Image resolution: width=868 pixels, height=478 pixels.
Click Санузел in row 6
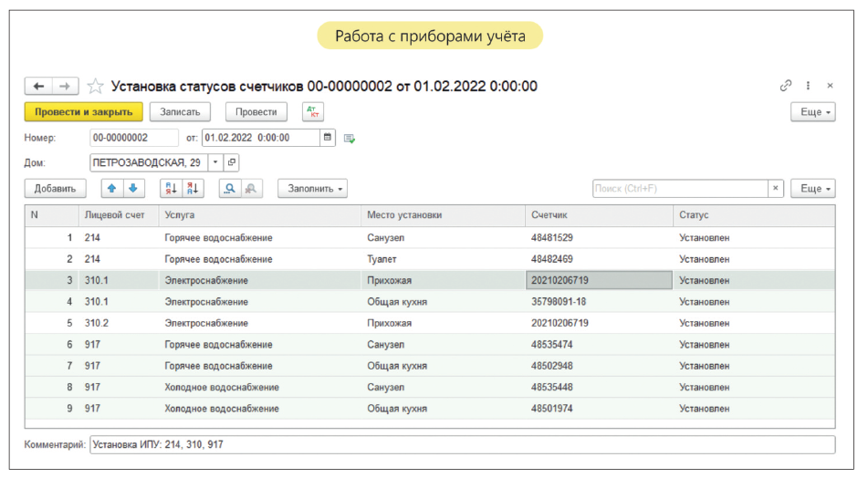click(385, 344)
